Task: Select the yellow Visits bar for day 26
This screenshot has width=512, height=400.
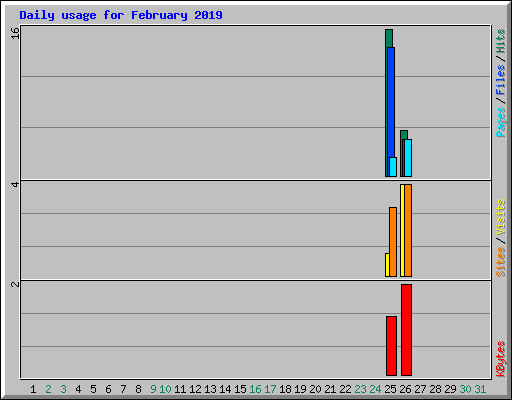Action: click(x=402, y=230)
